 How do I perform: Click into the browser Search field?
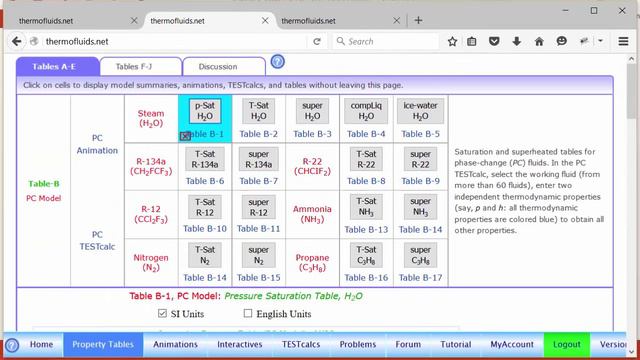pyautogui.click(x=386, y=41)
